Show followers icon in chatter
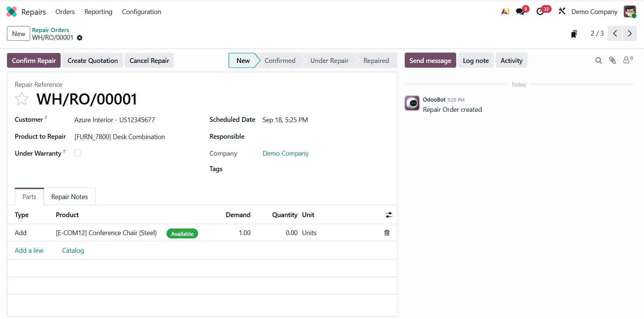 [628, 60]
